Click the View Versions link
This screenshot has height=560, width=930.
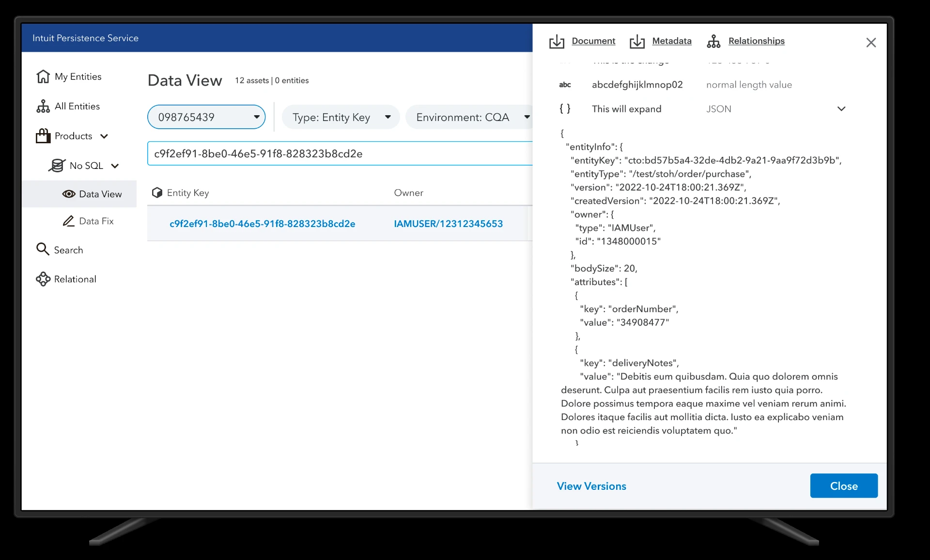pyautogui.click(x=591, y=486)
